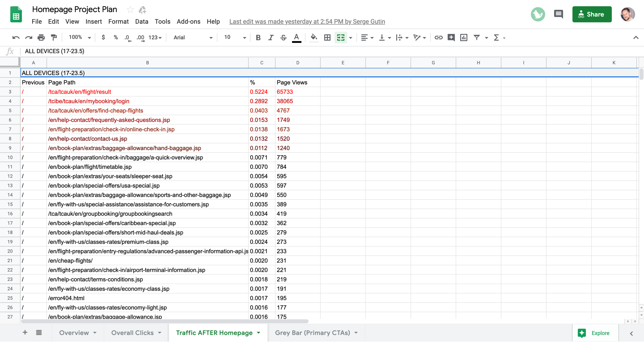This screenshot has height=343, width=644.
Task: Open the zoom 100% dropdown
Action: tap(80, 37)
